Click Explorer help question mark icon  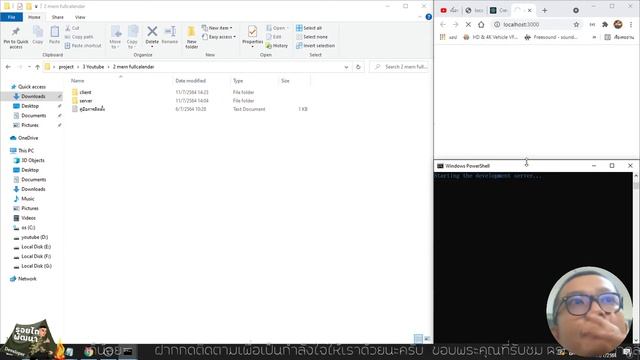[429, 17]
